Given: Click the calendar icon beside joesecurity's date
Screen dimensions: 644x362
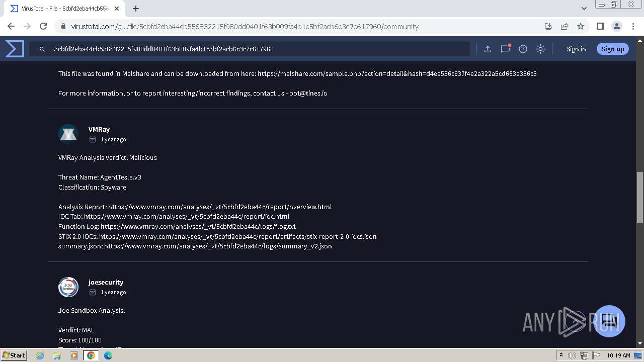Looking at the screenshot, I should tap(93, 292).
